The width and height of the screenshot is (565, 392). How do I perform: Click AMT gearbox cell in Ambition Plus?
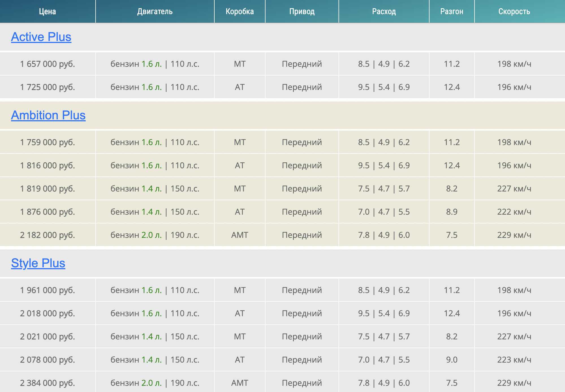[x=240, y=235]
